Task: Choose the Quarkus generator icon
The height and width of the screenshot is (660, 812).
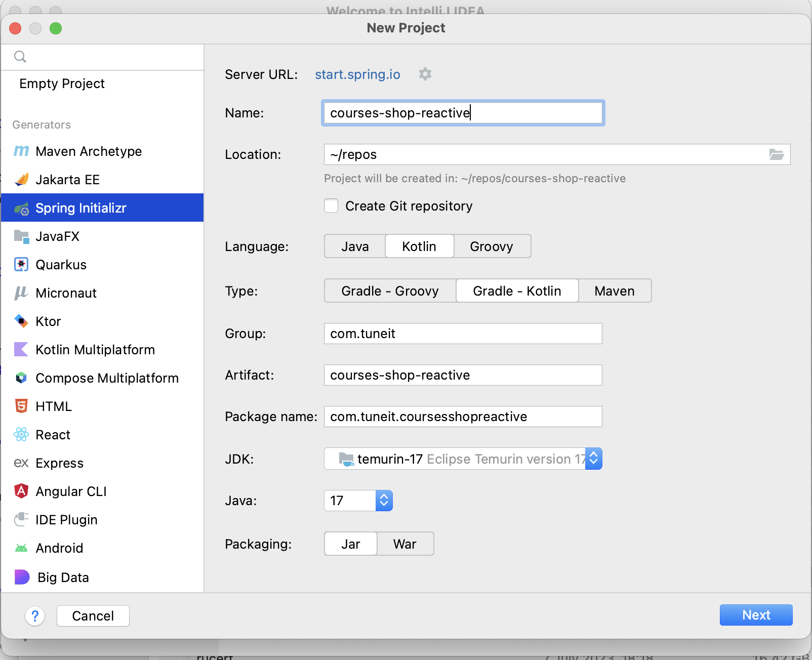Action: pos(21,265)
